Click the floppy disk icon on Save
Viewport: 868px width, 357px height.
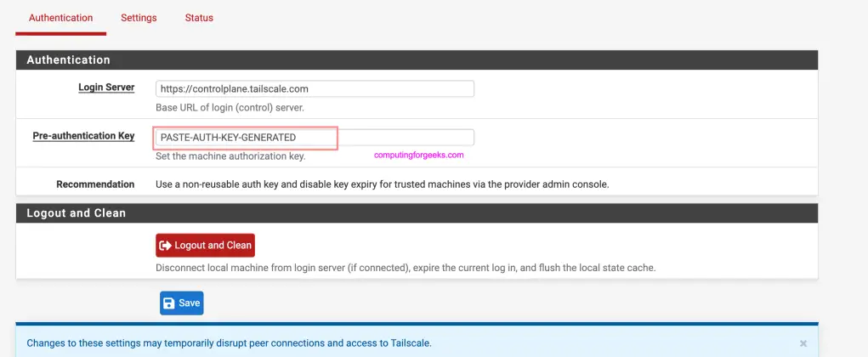[169, 303]
